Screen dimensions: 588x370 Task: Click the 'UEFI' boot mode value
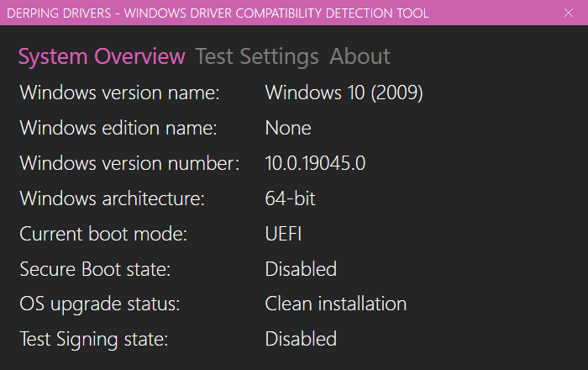click(x=283, y=234)
